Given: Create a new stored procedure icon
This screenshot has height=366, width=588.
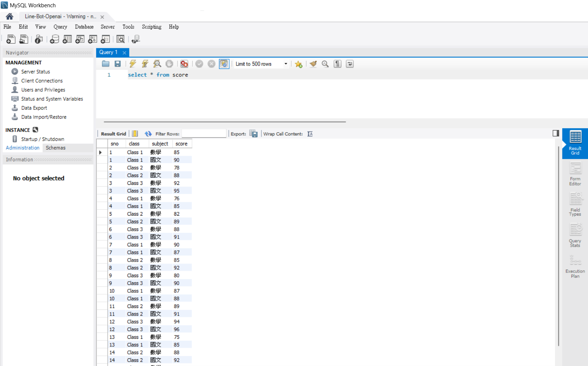Looking at the screenshot, I should coord(92,39).
